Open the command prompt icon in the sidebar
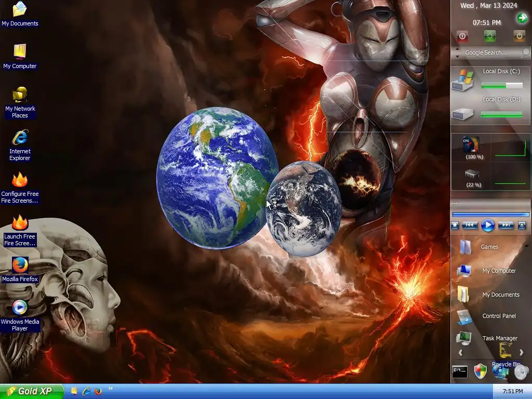This screenshot has width=532, height=399. tap(460, 372)
